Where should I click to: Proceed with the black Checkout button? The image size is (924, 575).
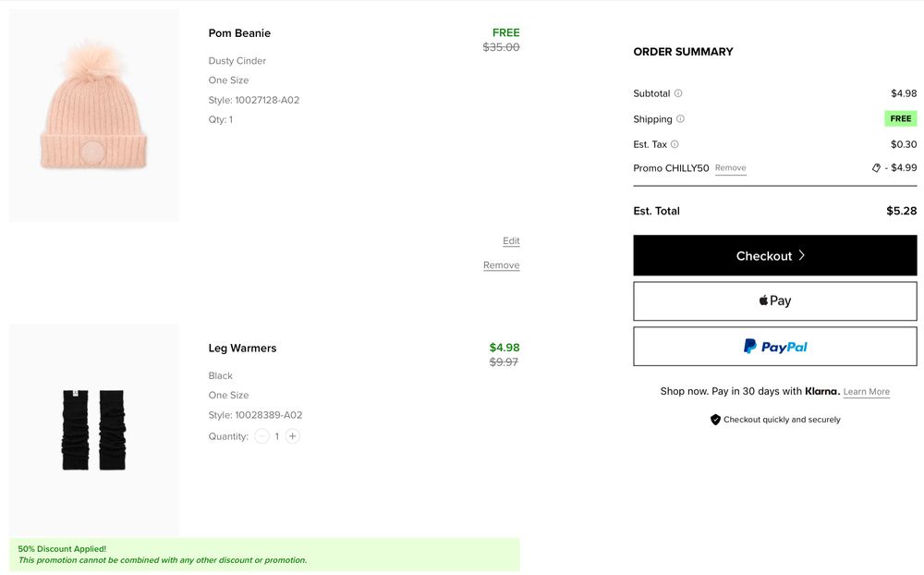(x=774, y=255)
